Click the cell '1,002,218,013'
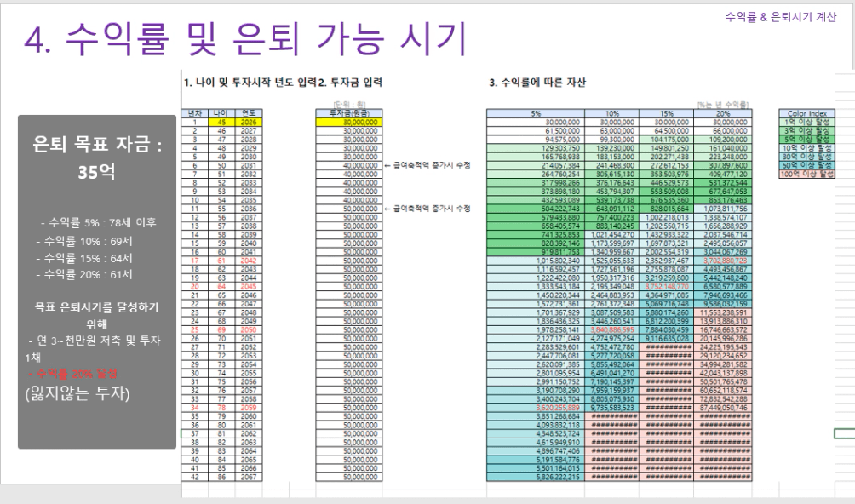Image resolution: width=855 pixels, height=504 pixels. tap(666, 217)
